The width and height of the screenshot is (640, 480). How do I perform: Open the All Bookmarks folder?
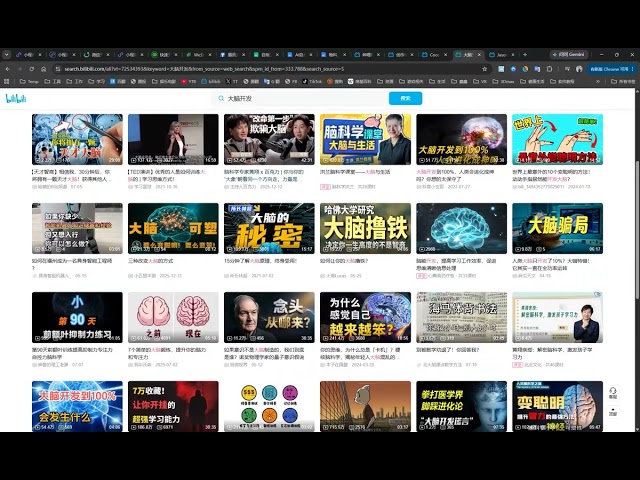[623, 81]
